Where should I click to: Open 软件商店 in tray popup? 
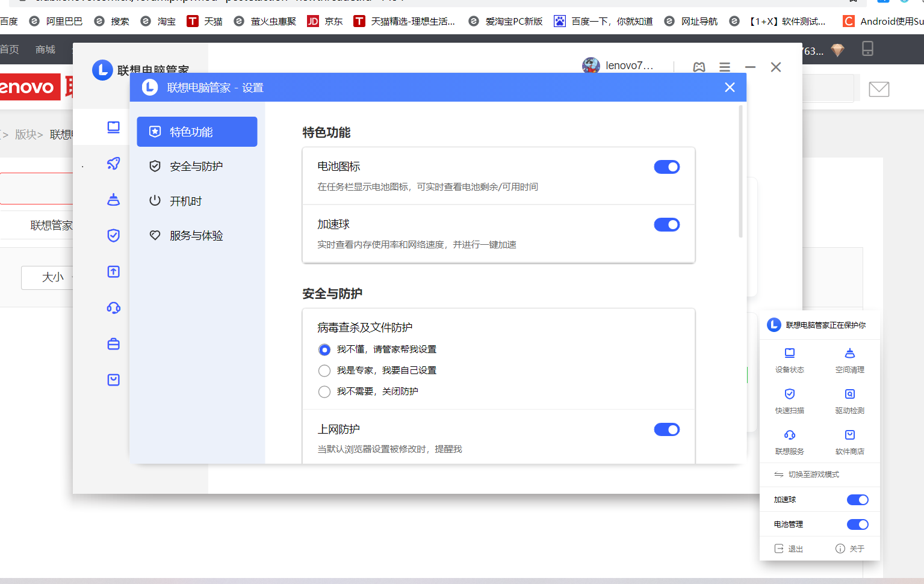point(850,442)
